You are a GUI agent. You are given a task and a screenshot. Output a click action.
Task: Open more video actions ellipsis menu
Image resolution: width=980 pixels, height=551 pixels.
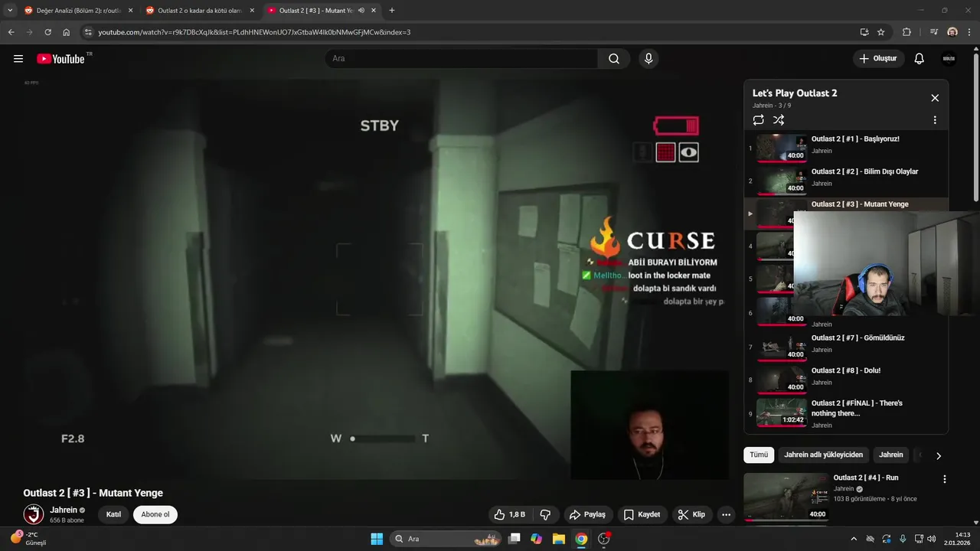pos(726,514)
